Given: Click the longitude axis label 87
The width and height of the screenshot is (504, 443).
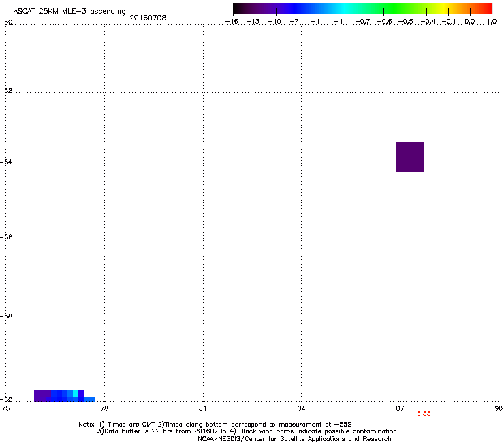Looking at the screenshot, I should [400, 408].
